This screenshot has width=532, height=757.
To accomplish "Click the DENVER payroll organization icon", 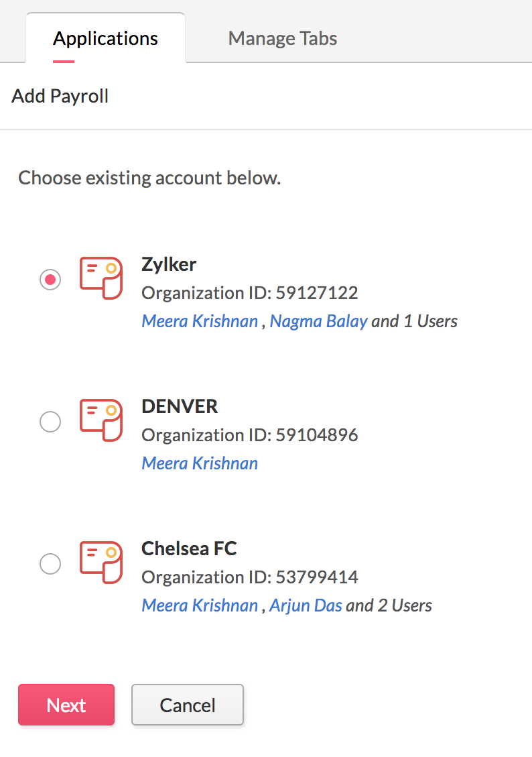I will pyautogui.click(x=101, y=420).
